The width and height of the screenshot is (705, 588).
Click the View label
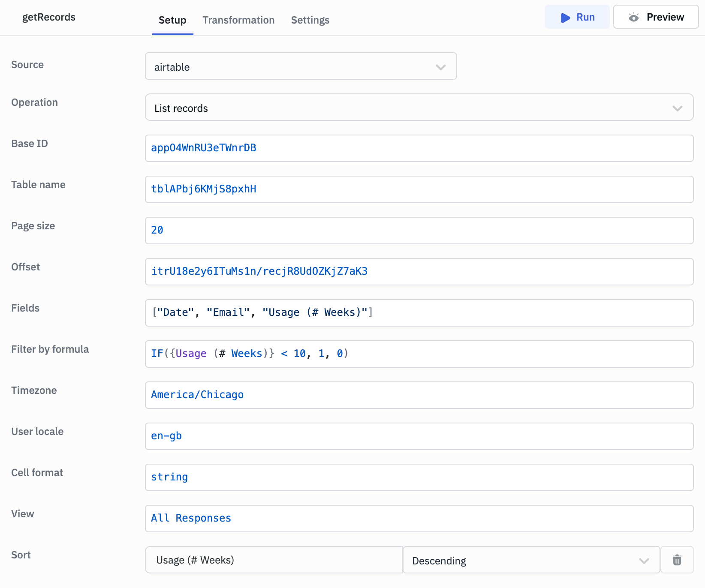[22, 514]
